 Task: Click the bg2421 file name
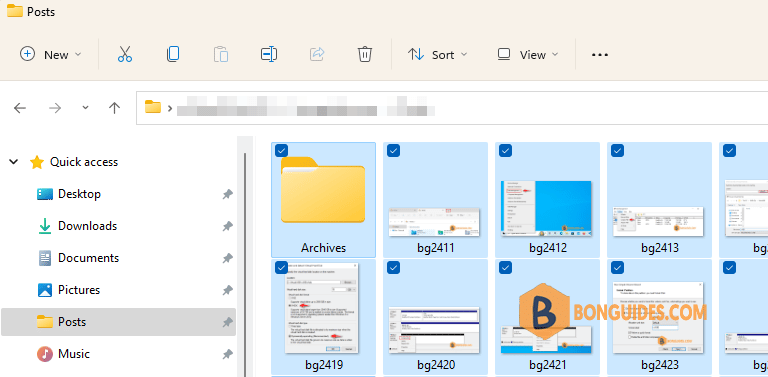pyautogui.click(x=548, y=365)
